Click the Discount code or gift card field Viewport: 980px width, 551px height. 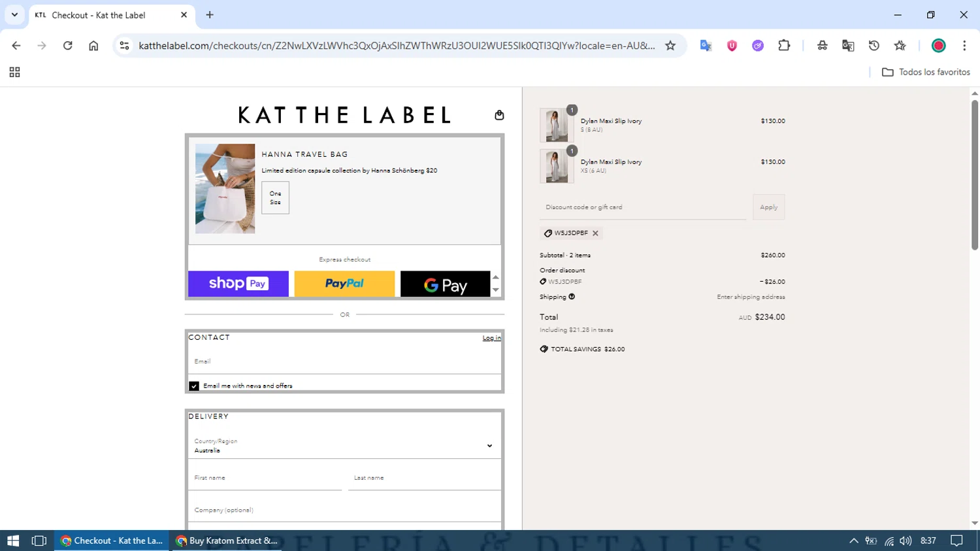(643, 207)
